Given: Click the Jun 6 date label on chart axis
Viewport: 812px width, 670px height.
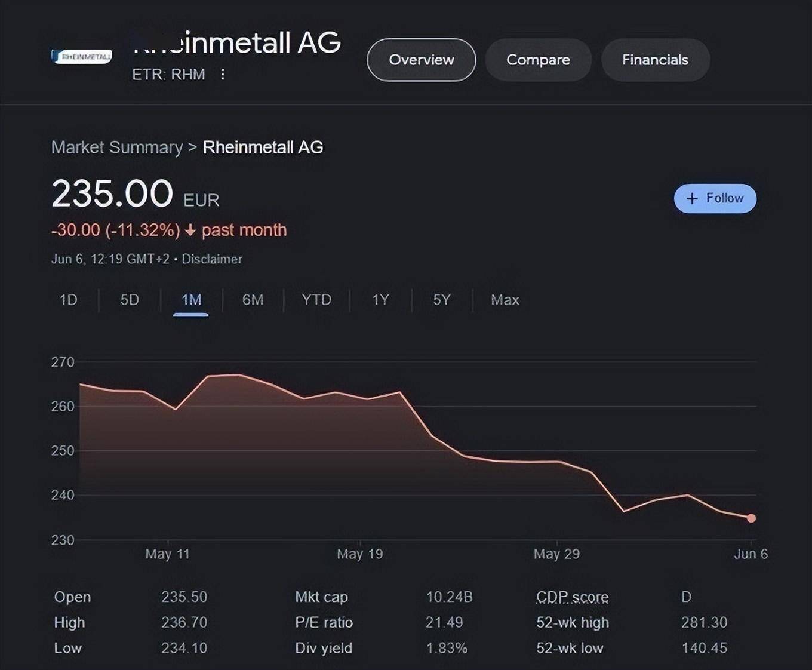Looking at the screenshot, I should pyautogui.click(x=751, y=554).
